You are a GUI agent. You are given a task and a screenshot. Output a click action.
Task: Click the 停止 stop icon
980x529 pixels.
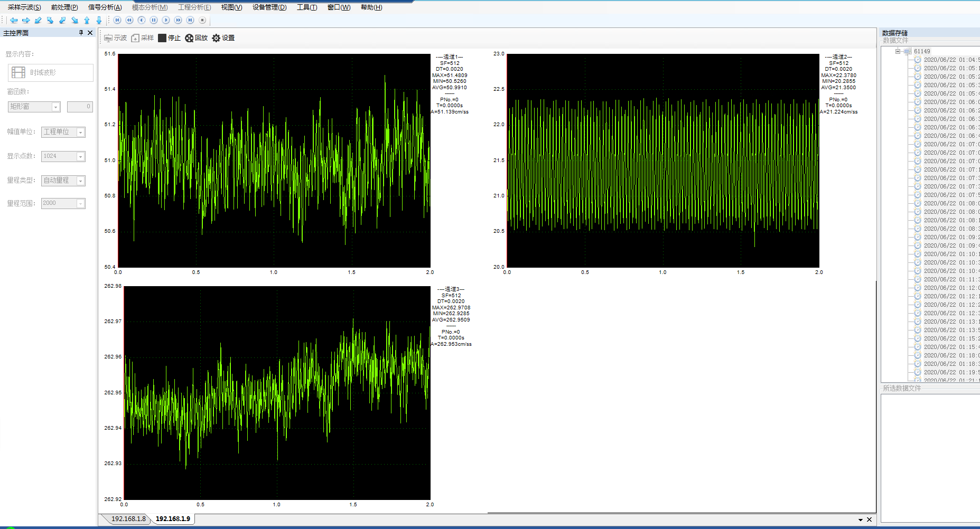[162, 38]
